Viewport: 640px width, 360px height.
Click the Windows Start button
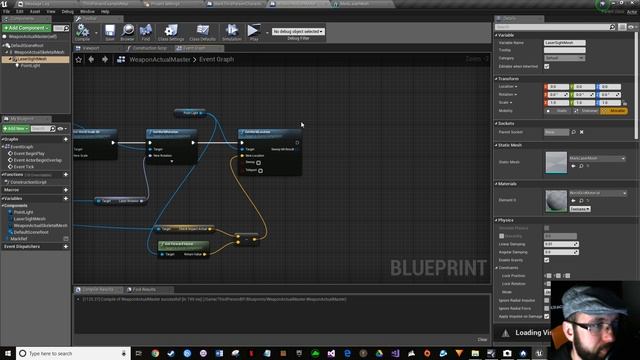point(8,353)
